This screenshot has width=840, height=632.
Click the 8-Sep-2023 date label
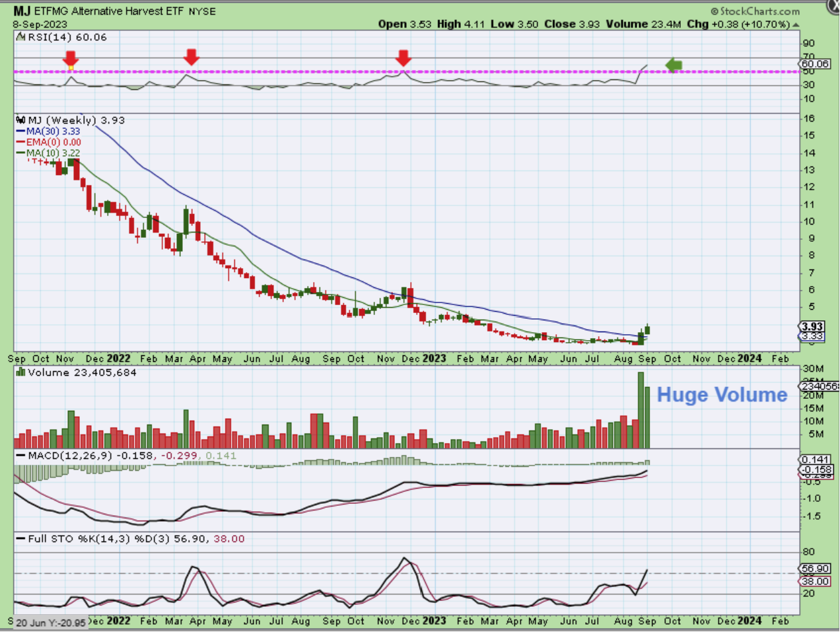tap(40, 24)
